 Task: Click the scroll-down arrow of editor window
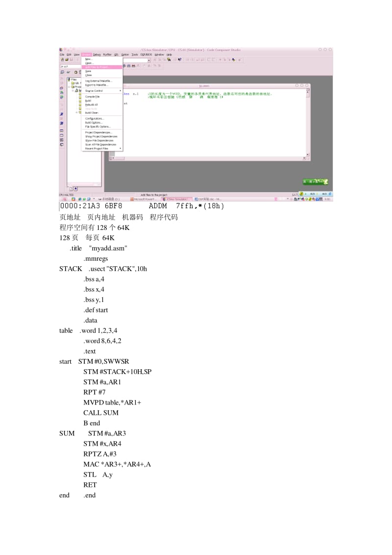coord(307,154)
